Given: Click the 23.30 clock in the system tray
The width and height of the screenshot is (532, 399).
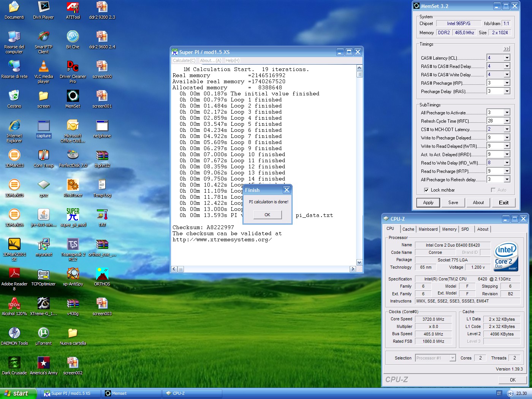Looking at the screenshot, I should coord(521,393).
